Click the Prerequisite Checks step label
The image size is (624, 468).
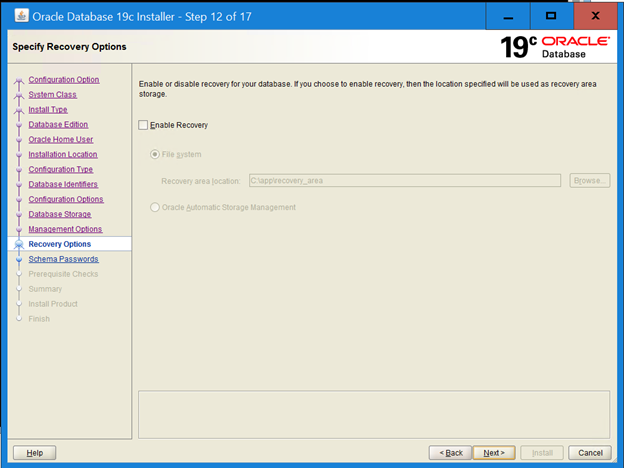click(63, 274)
